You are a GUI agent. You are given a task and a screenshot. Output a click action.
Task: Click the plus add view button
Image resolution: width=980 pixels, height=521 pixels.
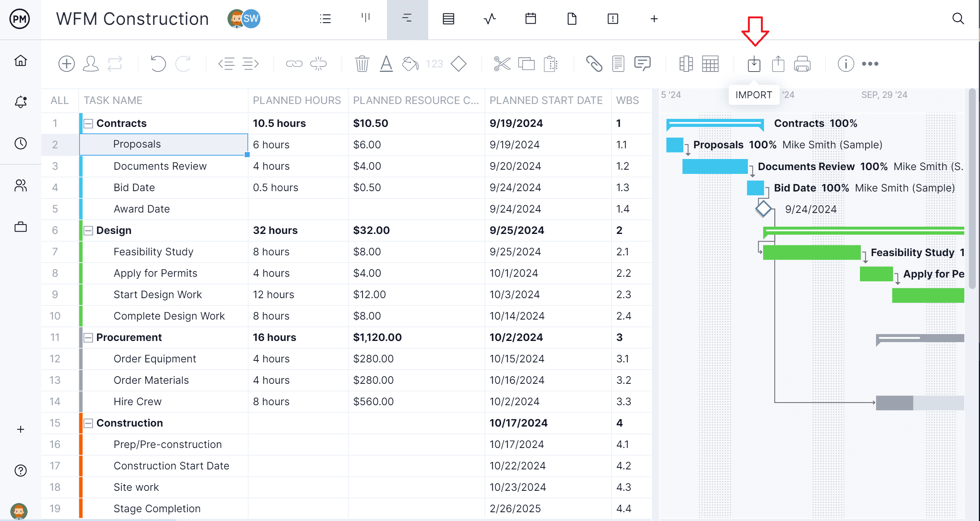click(653, 19)
